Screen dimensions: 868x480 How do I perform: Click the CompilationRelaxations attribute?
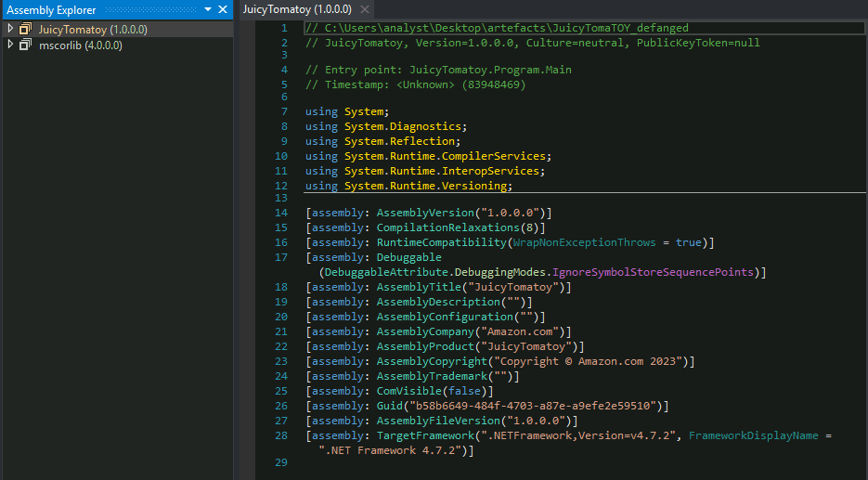447,228
